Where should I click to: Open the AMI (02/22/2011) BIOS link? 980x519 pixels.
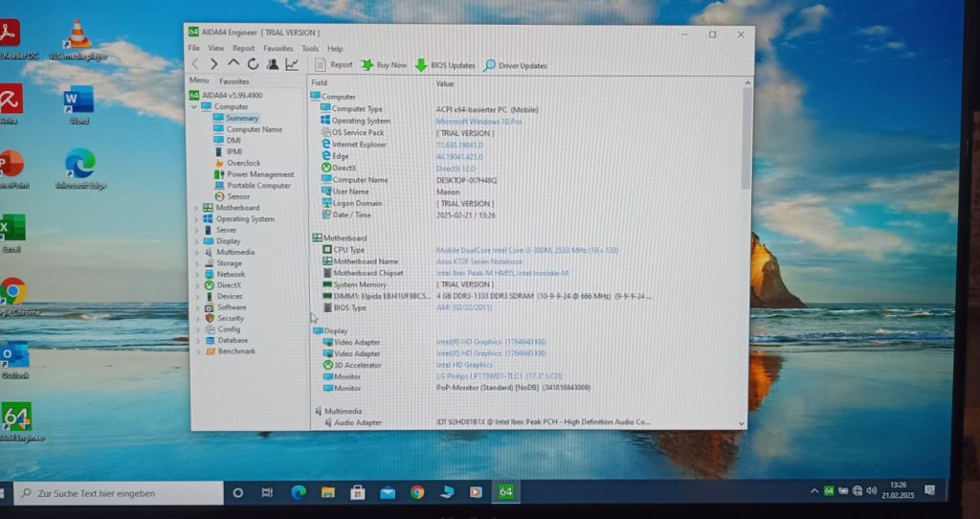point(464,307)
